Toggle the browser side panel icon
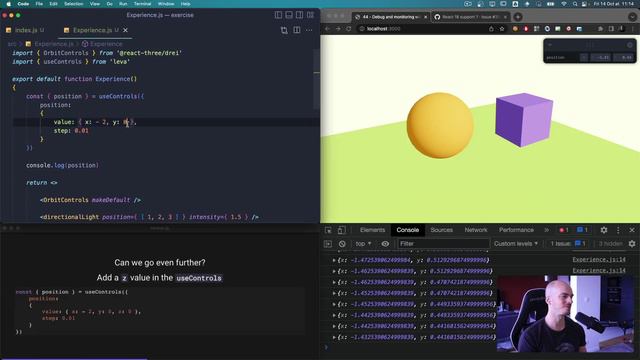The height and width of the screenshot is (360, 640). (x=611, y=29)
